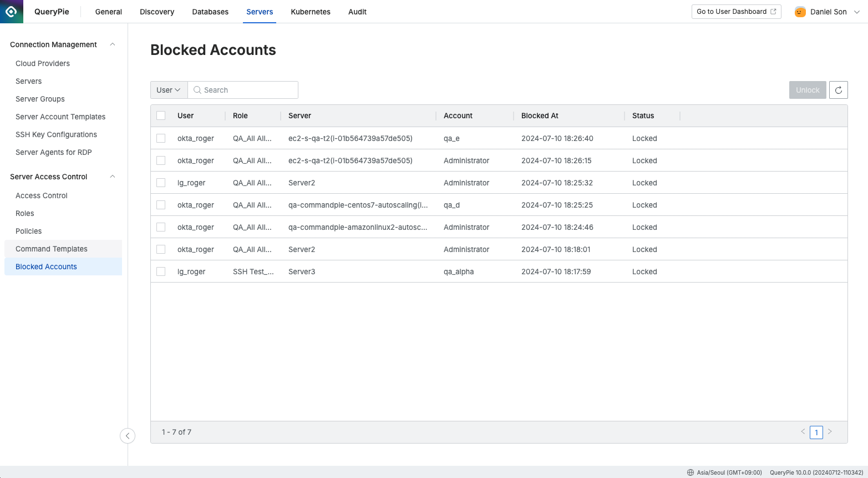Click the Asia/Seoul timezone text

pyautogui.click(x=729, y=472)
